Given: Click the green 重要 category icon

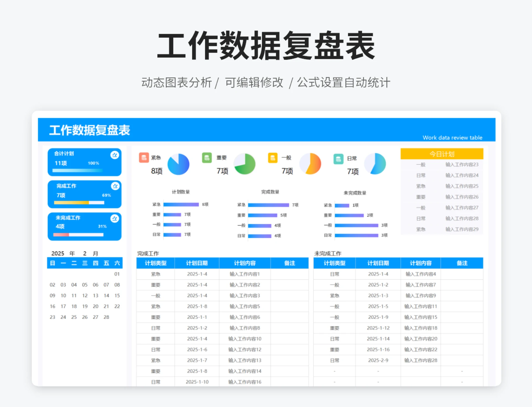Looking at the screenshot, I should coord(207,158).
